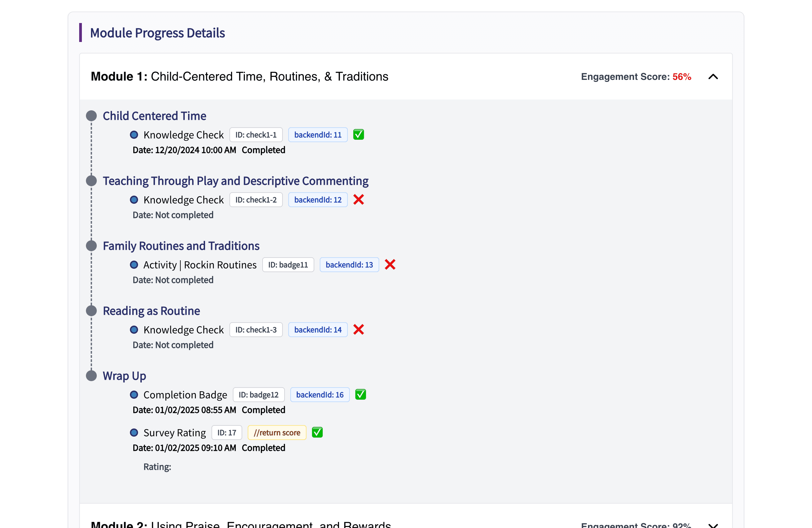The height and width of the screenshot is (528, 812).
Task: Click the green check beside //return score
Action: point(317,432)
